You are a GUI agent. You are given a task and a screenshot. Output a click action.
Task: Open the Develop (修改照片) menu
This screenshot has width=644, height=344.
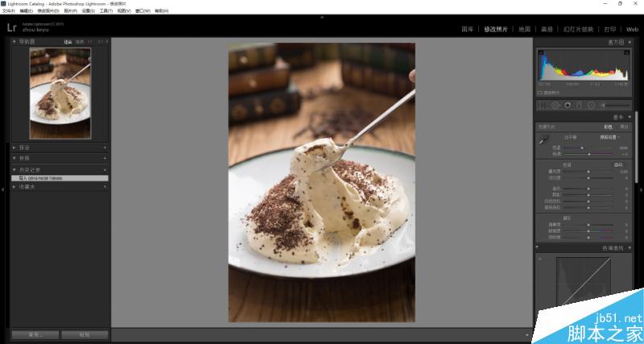[48, 11]
